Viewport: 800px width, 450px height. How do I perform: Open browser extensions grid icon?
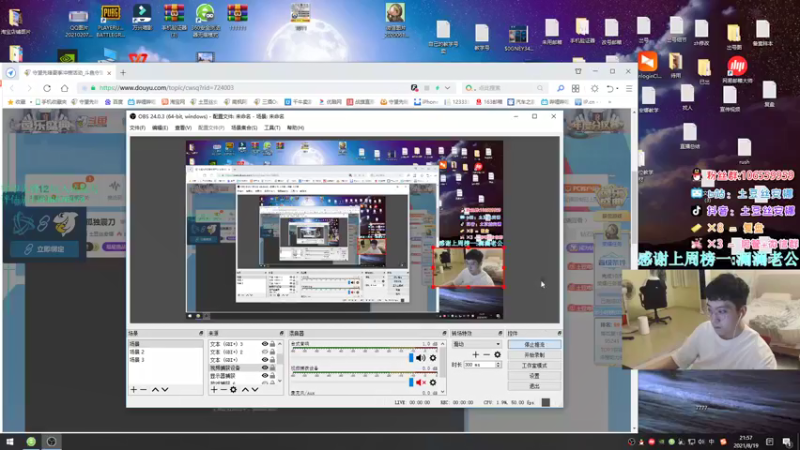[576, 88]
